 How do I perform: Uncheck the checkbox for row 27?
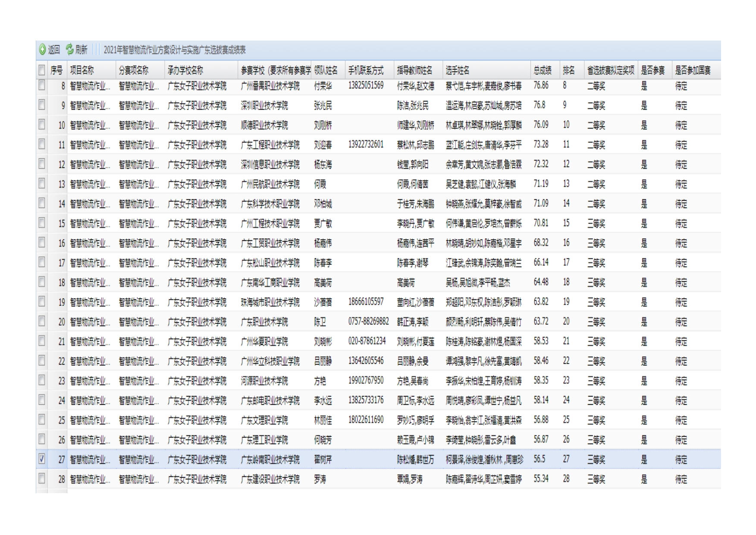[42, 459]
